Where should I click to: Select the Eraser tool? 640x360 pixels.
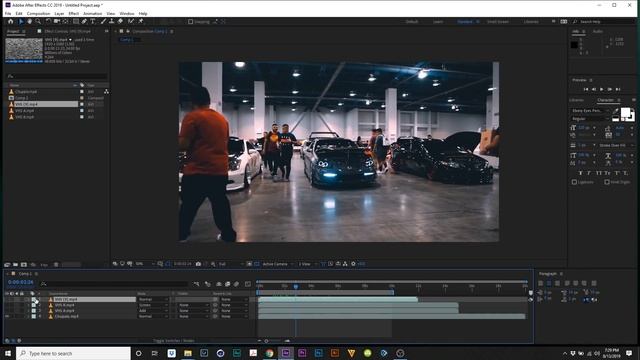point(120,21)
